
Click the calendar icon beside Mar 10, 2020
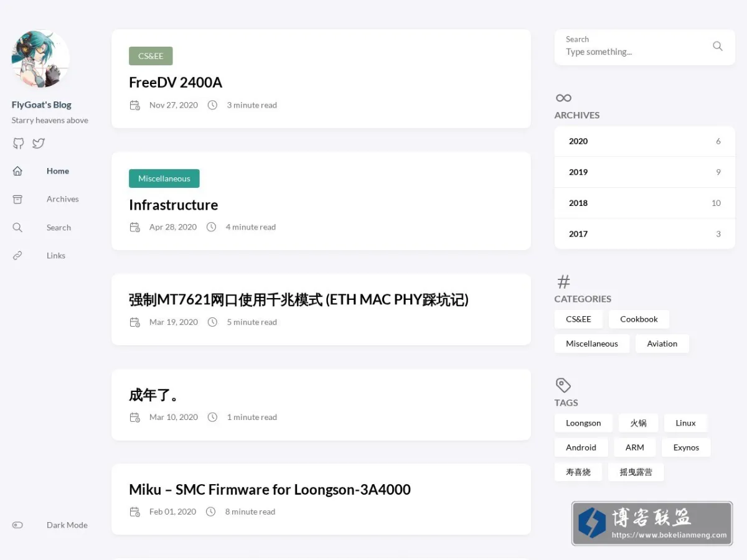tap(134, 418)
